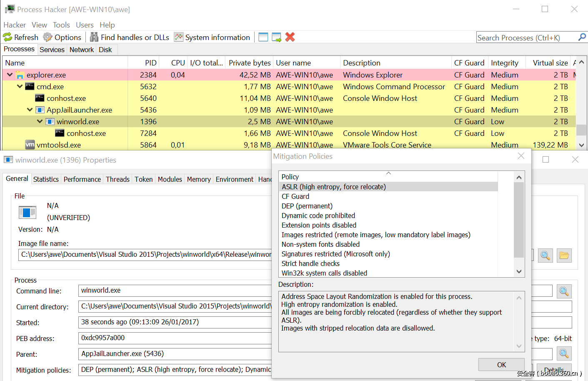This screenshot has width=588, height=381.
Task: Click magnifier icon beside image file name
Action: [x=545, y=255]
